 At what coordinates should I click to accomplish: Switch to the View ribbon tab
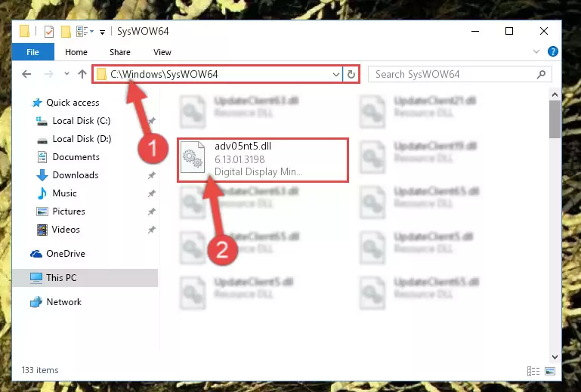point(162,52)
